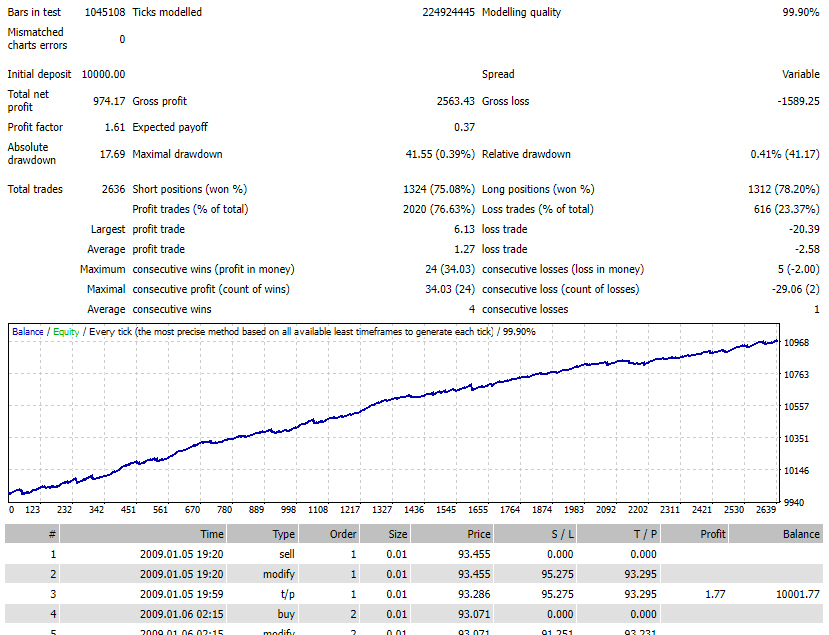Screen dimensions: 829x635
Task: Click the t/p type in row 3
Action: (288, 594)
